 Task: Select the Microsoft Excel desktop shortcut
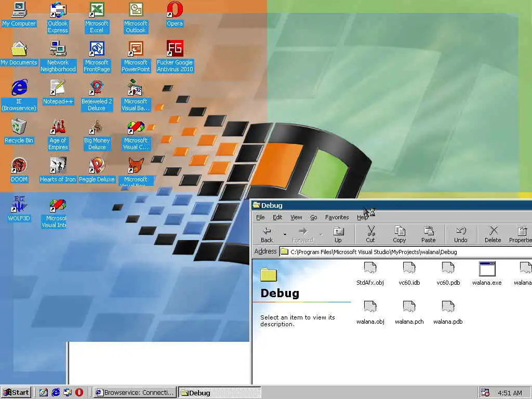point(97,17)
